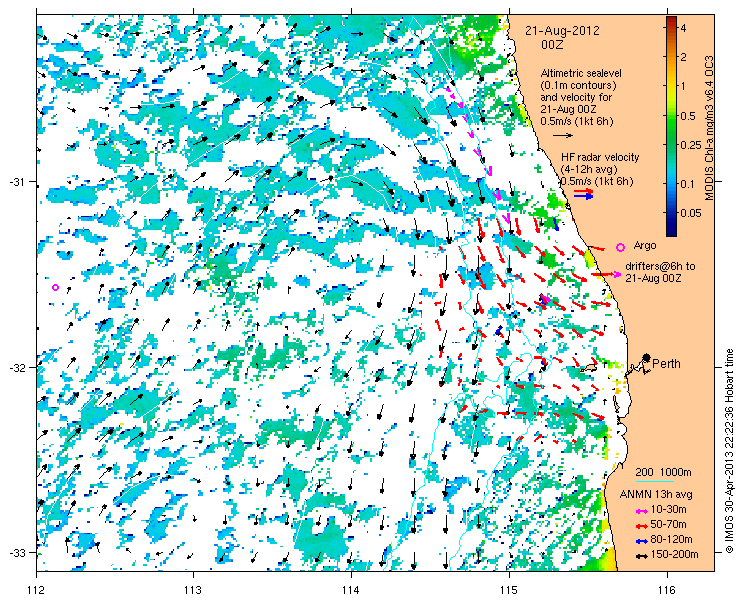Click the longitude 113 axis label
Image resolution: width=740 pixels, height=600 pixels.
(193, 589)
